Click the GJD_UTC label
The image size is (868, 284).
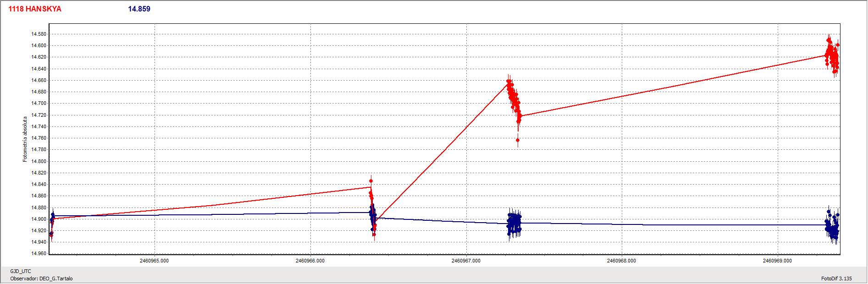coord(21,271)
